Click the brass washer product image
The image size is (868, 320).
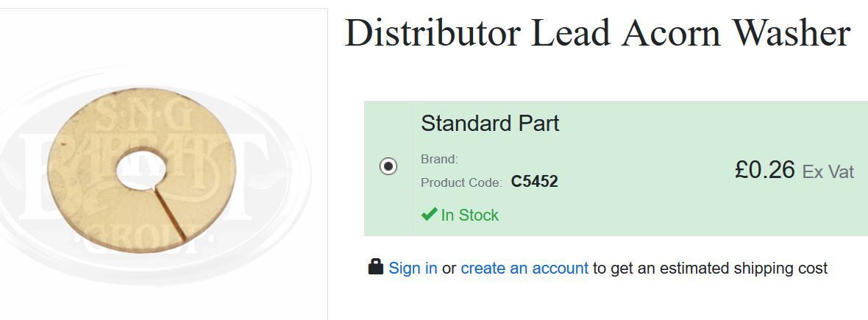click(142, 171)
